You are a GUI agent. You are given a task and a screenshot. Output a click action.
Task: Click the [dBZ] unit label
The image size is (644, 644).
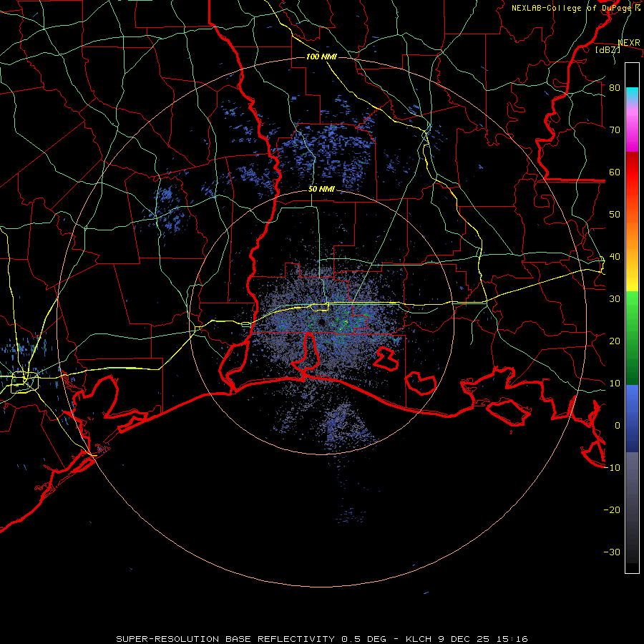click(x=608, y=49)
